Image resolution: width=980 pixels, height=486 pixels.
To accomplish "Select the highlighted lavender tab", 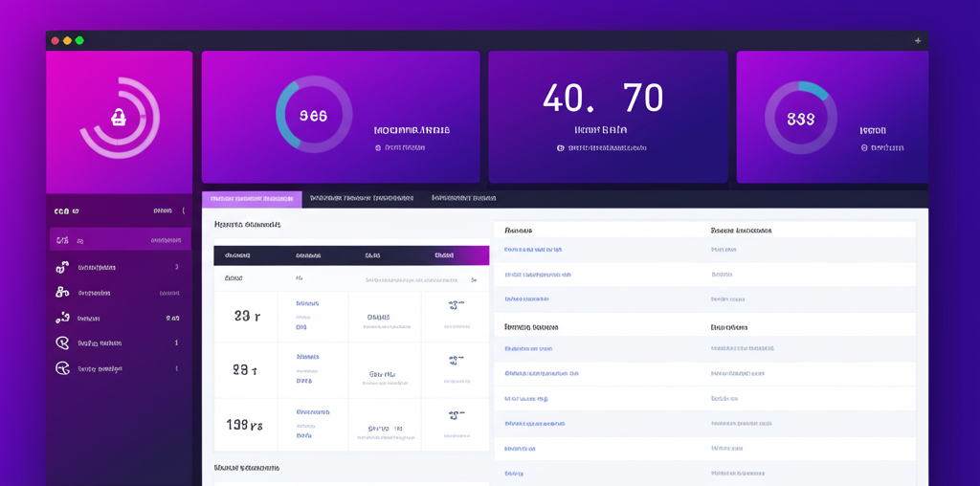I will pos(252,199).
